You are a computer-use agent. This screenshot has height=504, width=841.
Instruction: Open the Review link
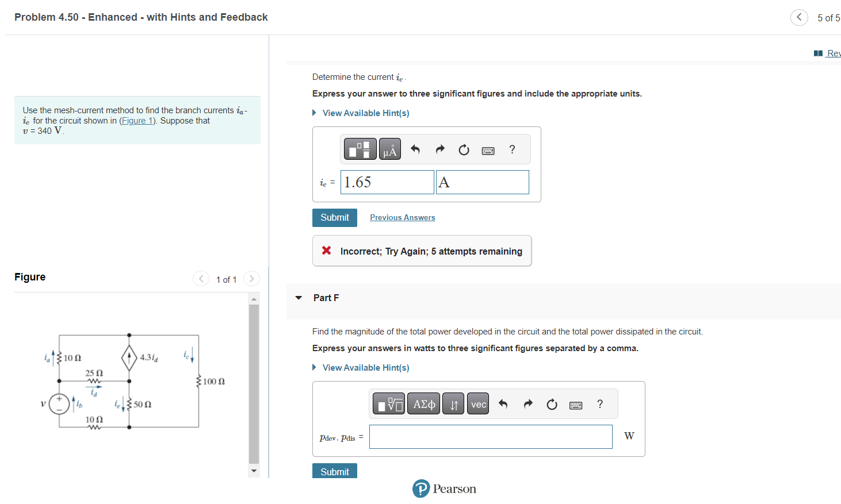pos(828,53)
